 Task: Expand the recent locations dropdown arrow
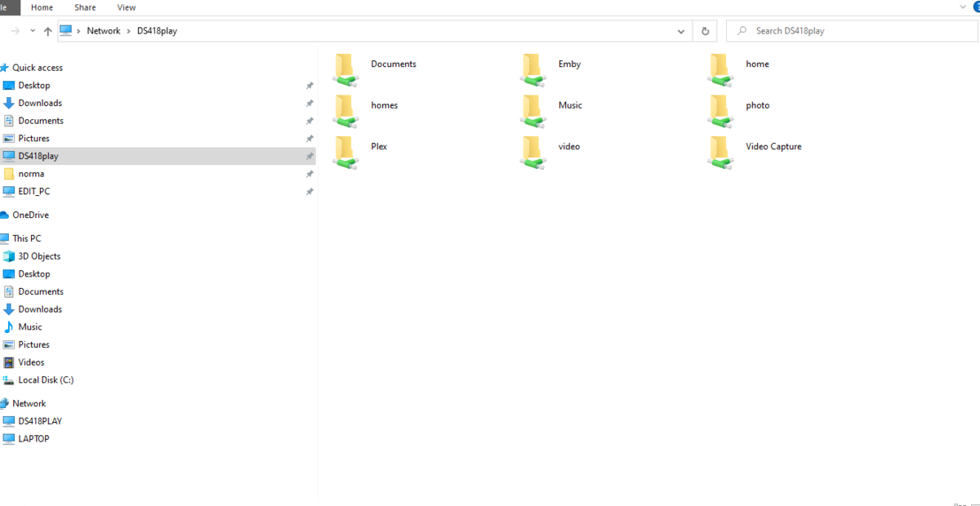click(34, 30)
